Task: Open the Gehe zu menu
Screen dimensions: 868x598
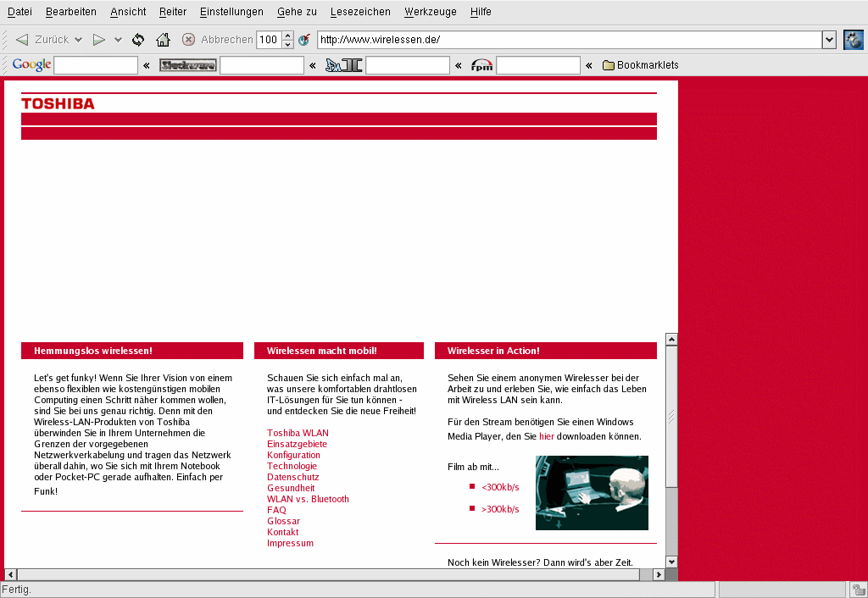Action: pos(297,12)
